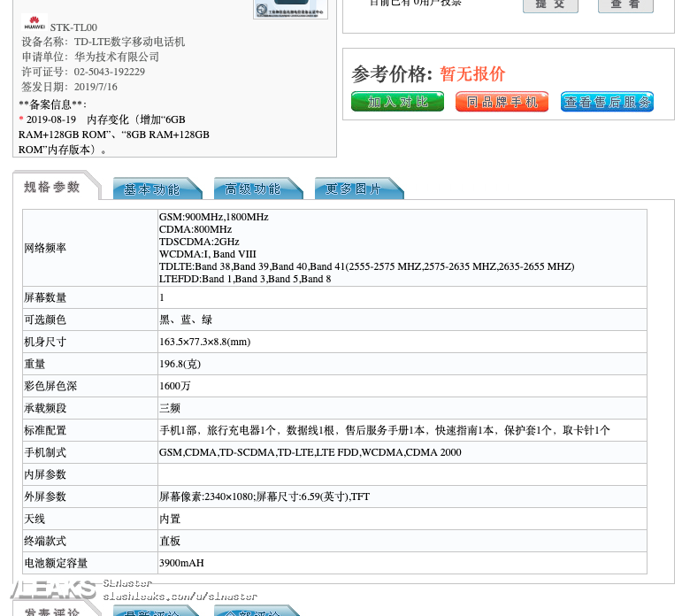
Task: Click the 3900mAH battery value cell
Action: pyautogui.click(x=181, y=563)
